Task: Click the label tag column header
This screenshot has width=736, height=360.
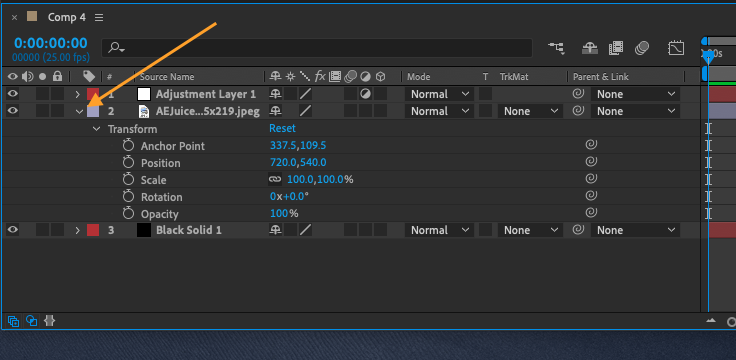Action: tap(89, 76)
